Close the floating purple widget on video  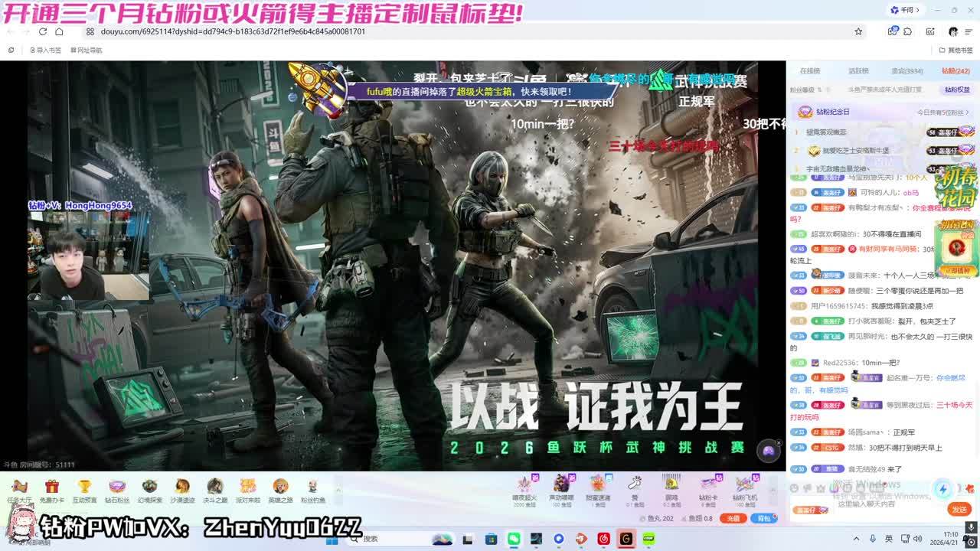click(x=779, y=443)
